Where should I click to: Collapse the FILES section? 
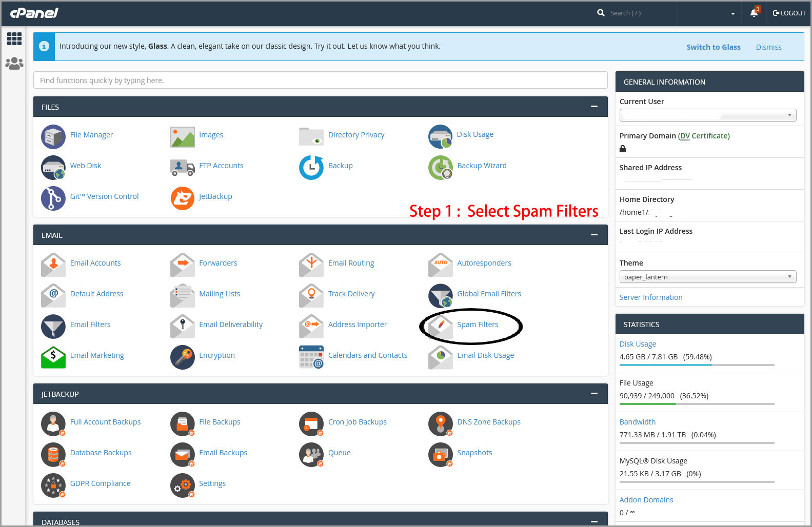point(594,107)
